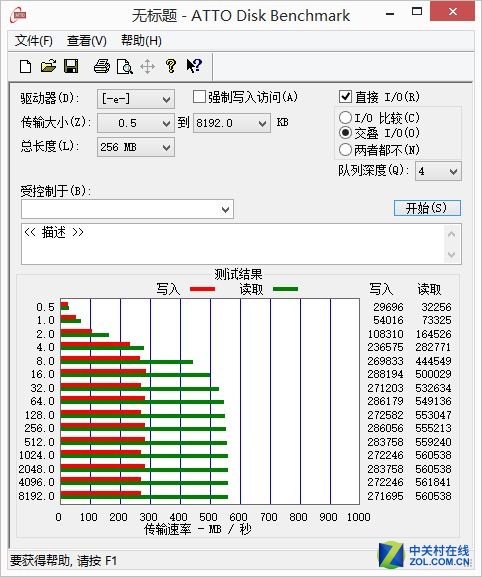Expand the 0.5 transfer size dropdown
This screenshot has width=482, height=577.
coord(136,123)
